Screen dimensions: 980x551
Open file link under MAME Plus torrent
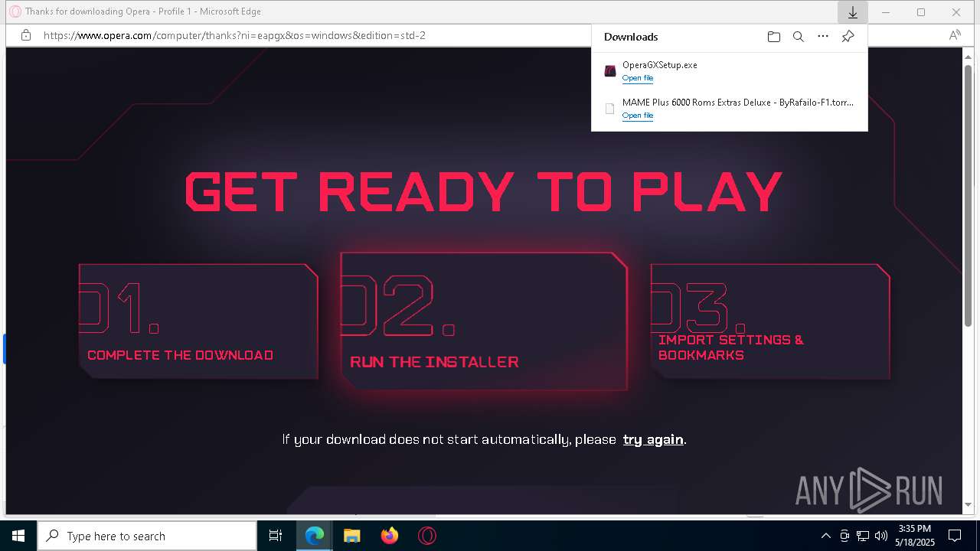pos(638,116)
